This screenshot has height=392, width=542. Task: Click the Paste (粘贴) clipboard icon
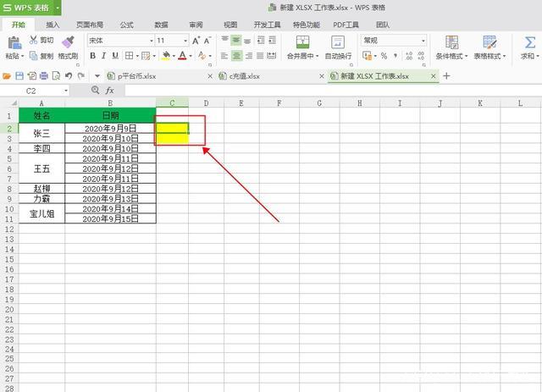(x=14, y=43)
